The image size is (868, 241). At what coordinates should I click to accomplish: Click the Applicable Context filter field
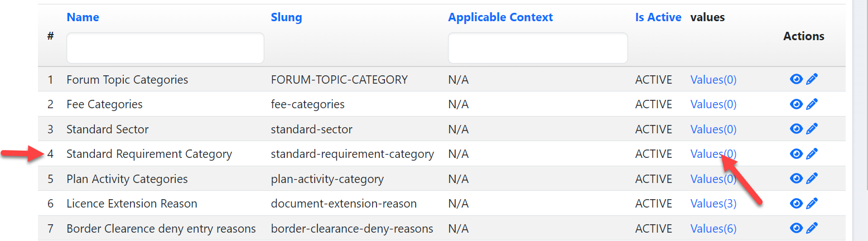tap(538, 48)
